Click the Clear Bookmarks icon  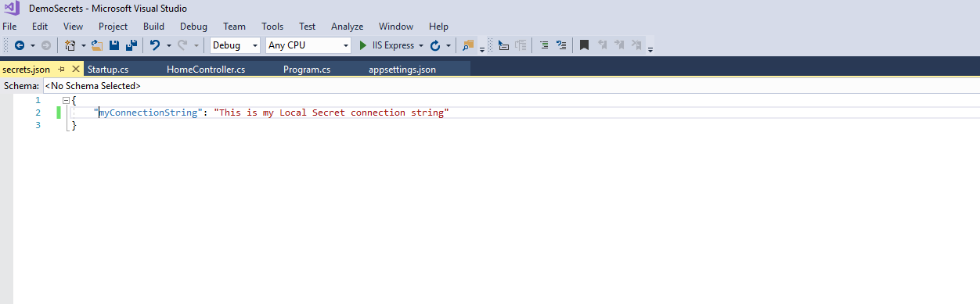pos(637,45)
